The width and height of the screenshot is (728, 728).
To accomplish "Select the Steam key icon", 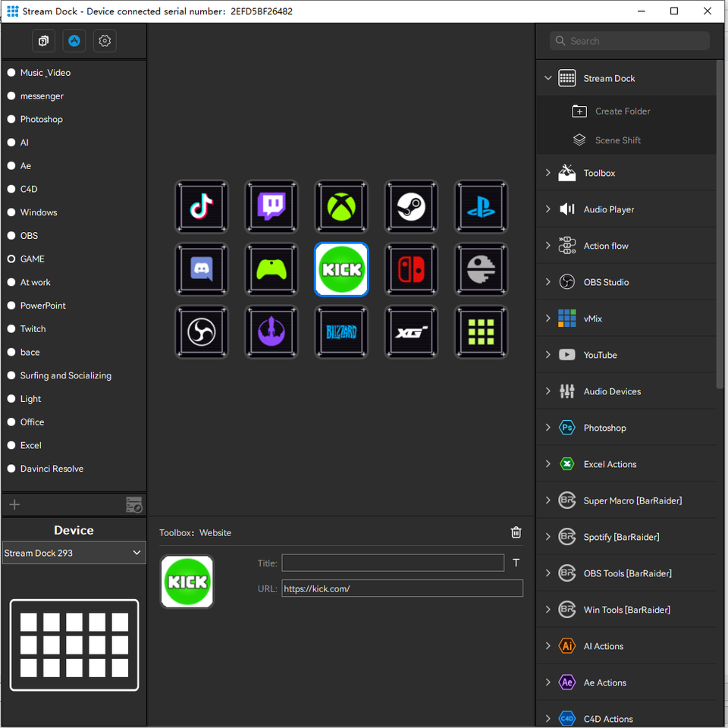I will (411, 206).
